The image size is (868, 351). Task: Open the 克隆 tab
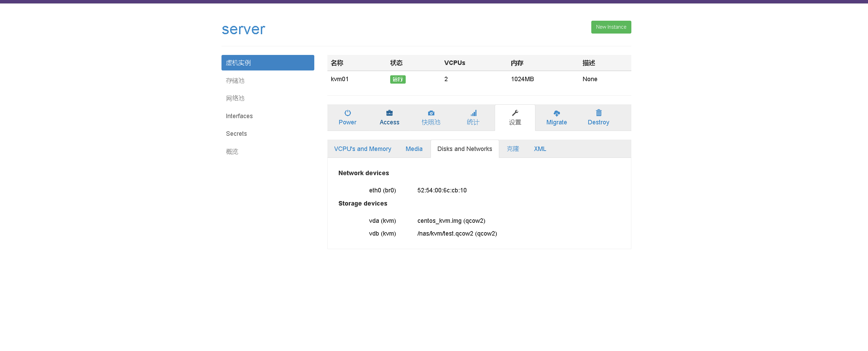tap(513, 149)
